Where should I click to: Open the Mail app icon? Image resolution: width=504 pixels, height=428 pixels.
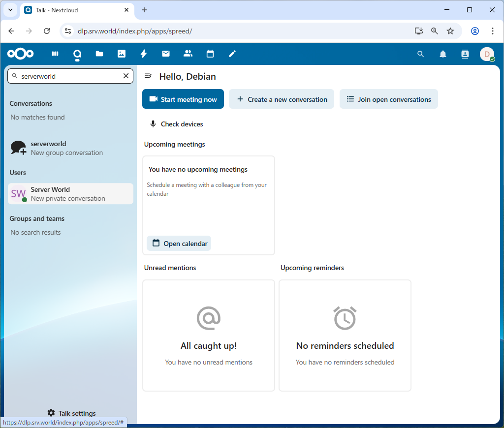[166, 54]
